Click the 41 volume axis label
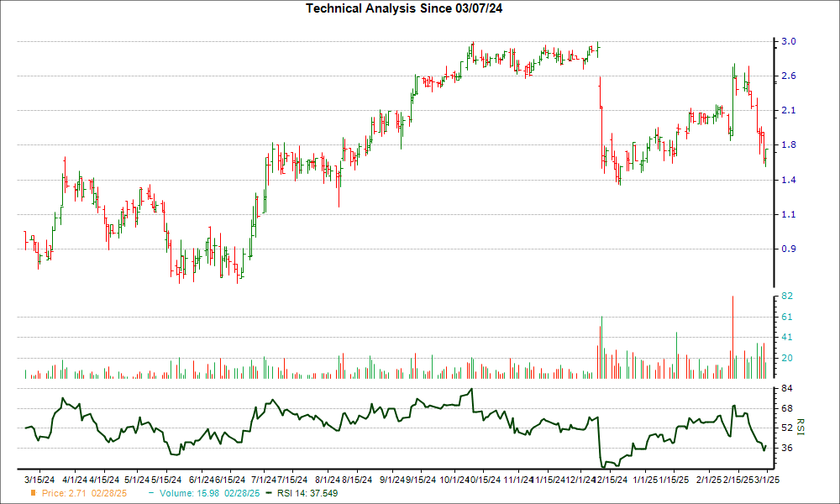The height and width of the screenshot is (504, 840). [x=787, y=338]
